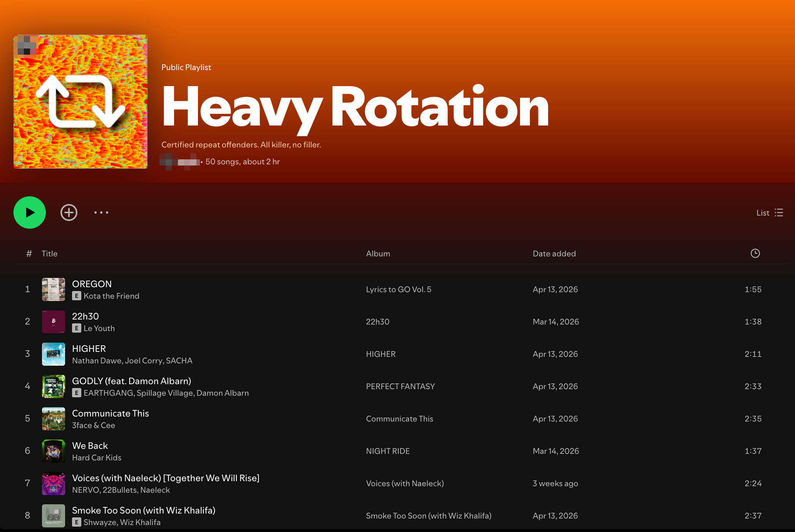Click the Communicate This cover thumbnail
795x532 pixels.
(x=54, y=419)
